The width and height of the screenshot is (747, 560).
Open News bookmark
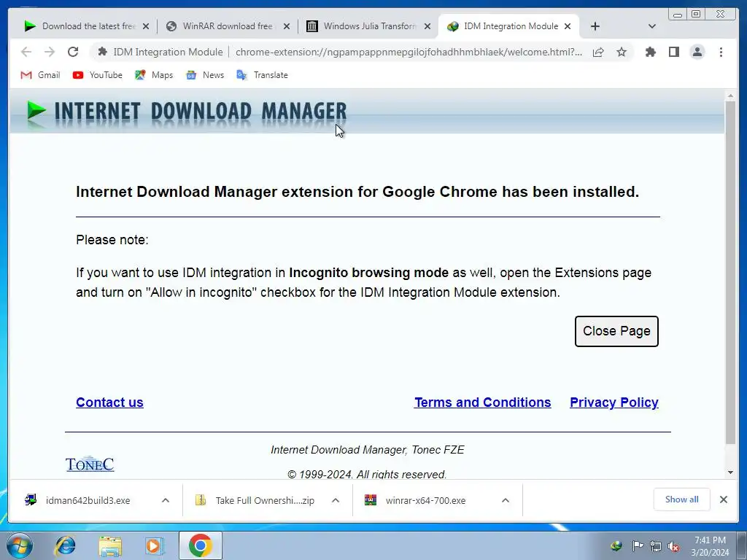(205, 75)
